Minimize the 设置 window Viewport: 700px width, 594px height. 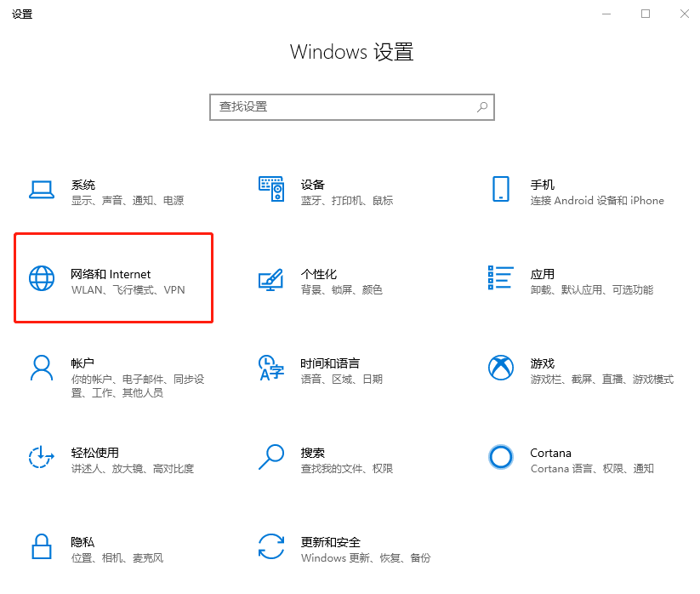606,14
